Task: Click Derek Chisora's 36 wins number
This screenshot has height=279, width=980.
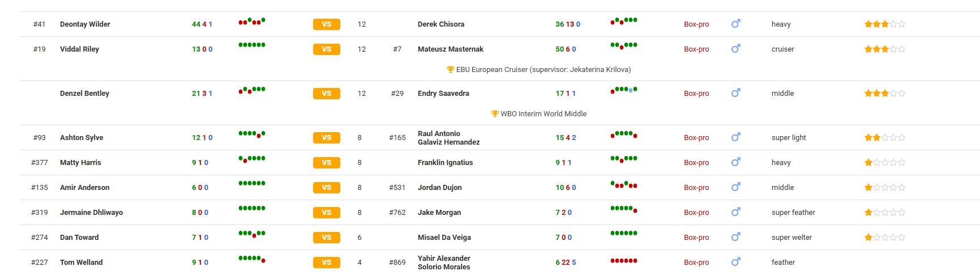Action: coord(559,24)
